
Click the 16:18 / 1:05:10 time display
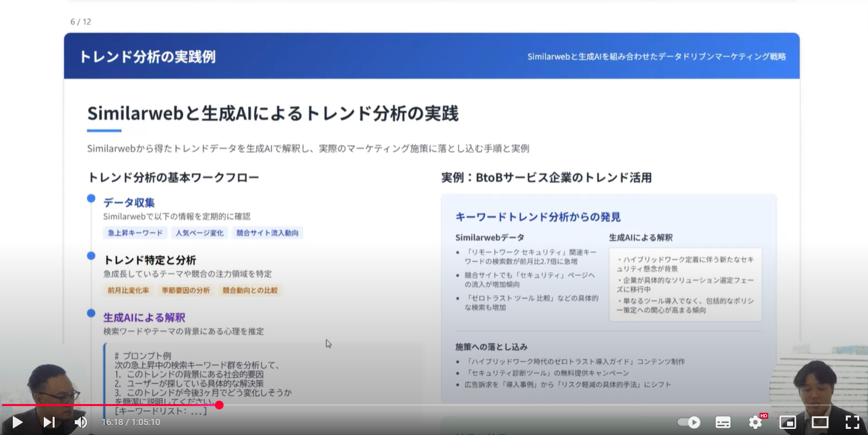[131, 422]
